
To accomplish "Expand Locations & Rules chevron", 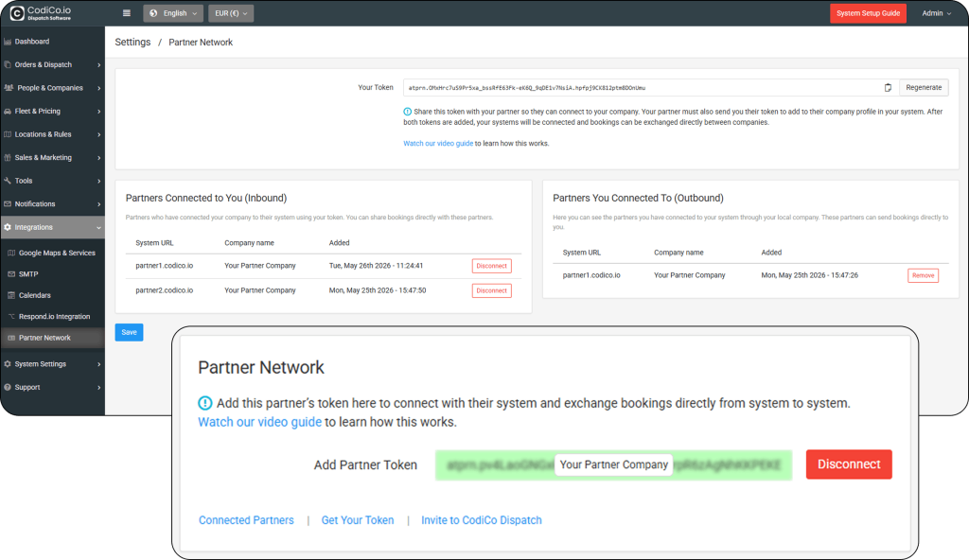I will pos(98,134).
